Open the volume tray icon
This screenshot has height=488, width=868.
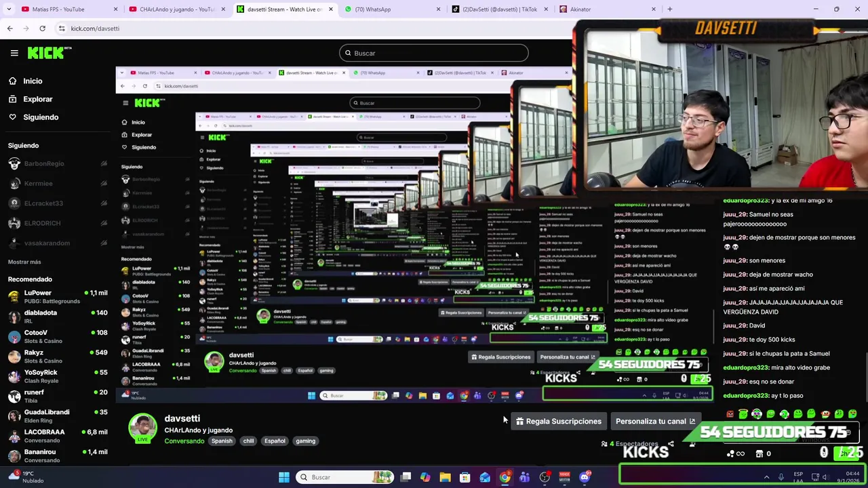tap(826, 477)
